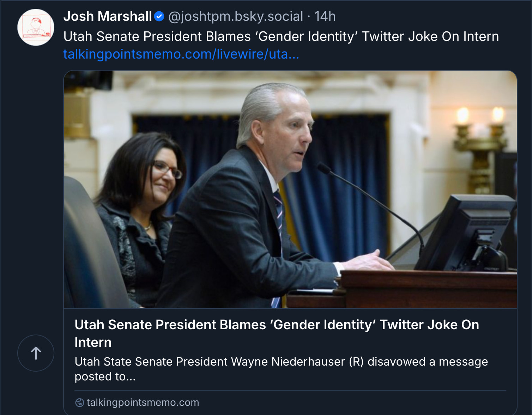
Task: Click the globe icon in card footer
Action: pos(80,402)
